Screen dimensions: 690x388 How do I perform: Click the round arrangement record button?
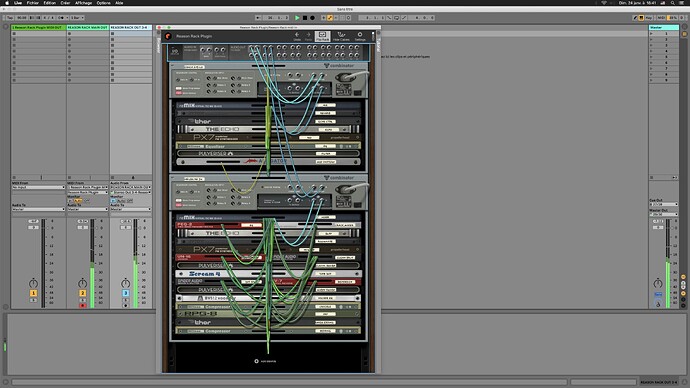pyautogui.click(x=312, y=18)
